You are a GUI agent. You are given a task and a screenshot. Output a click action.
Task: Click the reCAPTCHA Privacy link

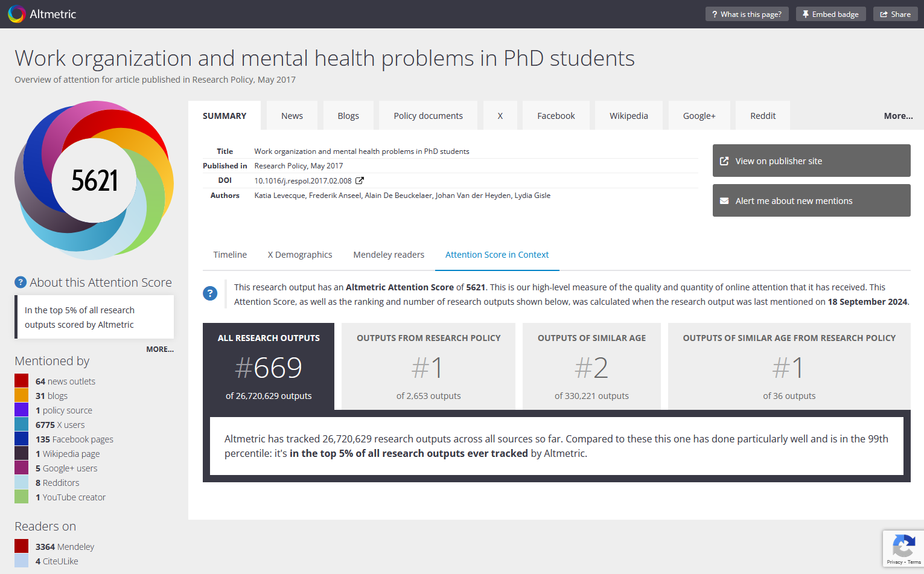894,562
